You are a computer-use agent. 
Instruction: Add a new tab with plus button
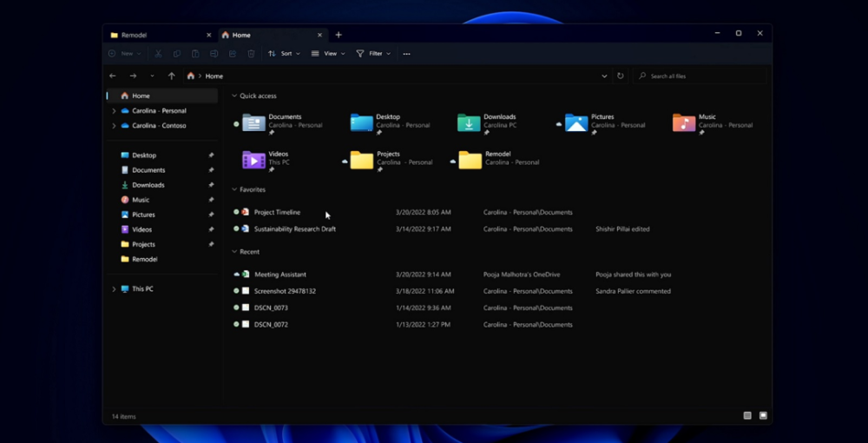click(339, 35)
